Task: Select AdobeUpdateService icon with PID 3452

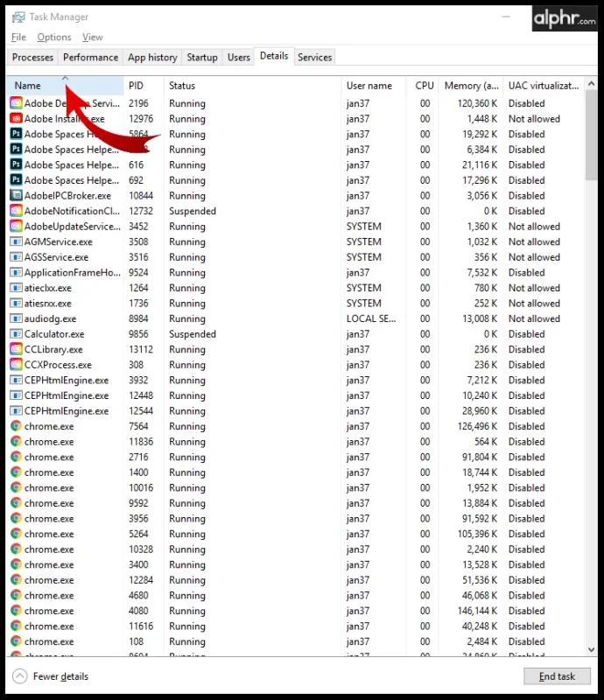Action: (16, 227)
